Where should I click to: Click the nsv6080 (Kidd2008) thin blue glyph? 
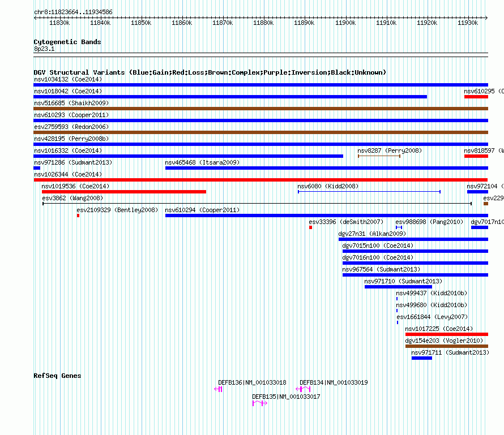click(369, 192)
